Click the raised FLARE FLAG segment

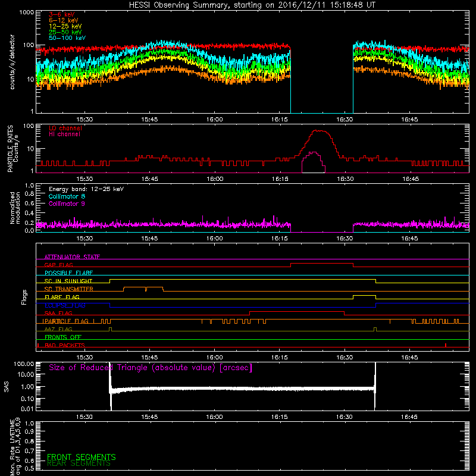point(364,295)
